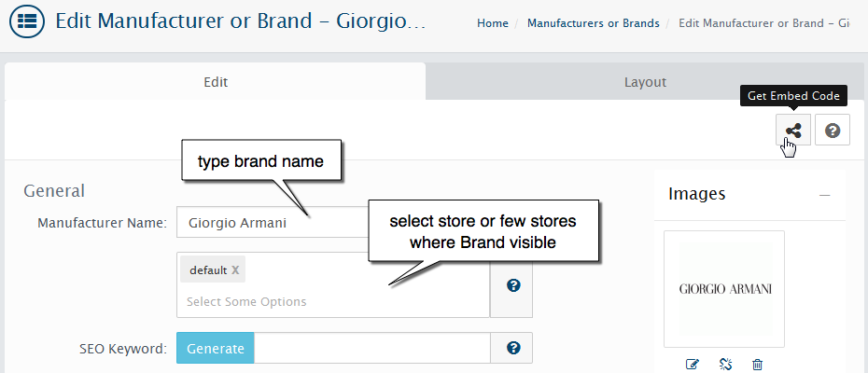Open the main menu list icon
Viewport: 868px width, 373px height.
pos(26,21)
